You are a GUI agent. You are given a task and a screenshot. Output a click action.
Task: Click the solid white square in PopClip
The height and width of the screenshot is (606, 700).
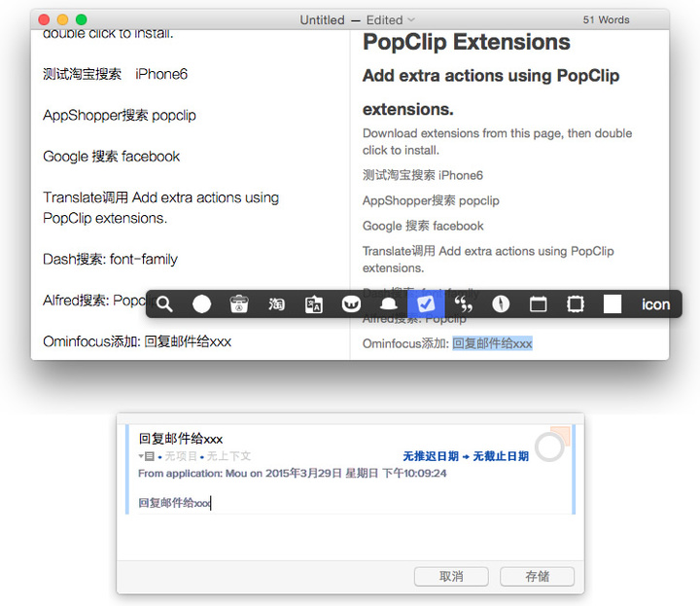[612, 304]
